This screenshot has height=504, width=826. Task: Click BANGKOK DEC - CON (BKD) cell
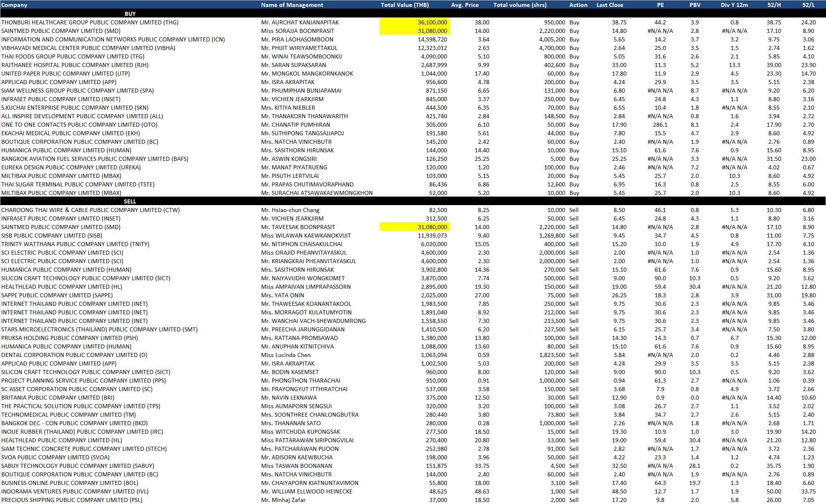click(x=74, y=423)
